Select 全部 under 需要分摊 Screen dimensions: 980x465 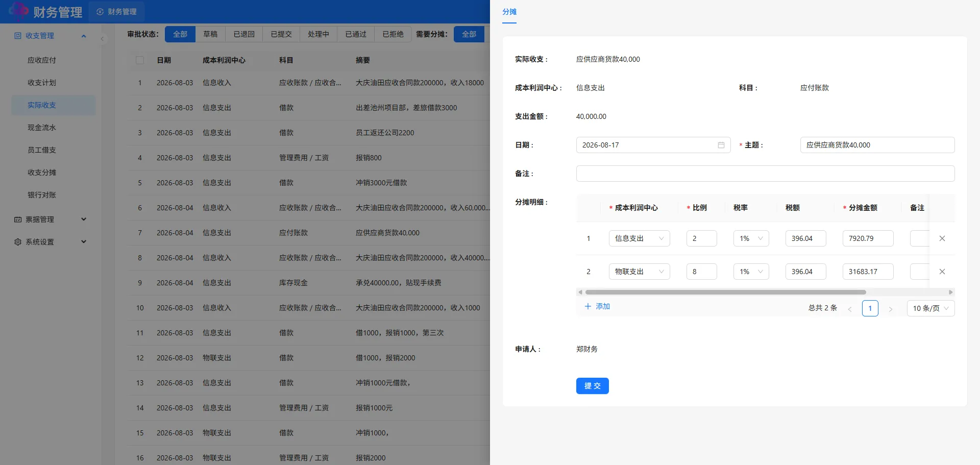coord(469,34)
